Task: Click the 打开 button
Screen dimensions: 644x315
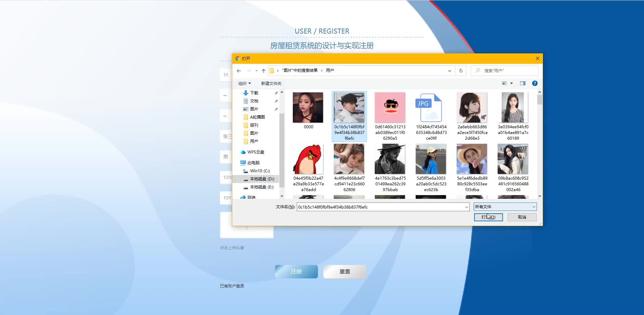Action: (x=488, y=217)
